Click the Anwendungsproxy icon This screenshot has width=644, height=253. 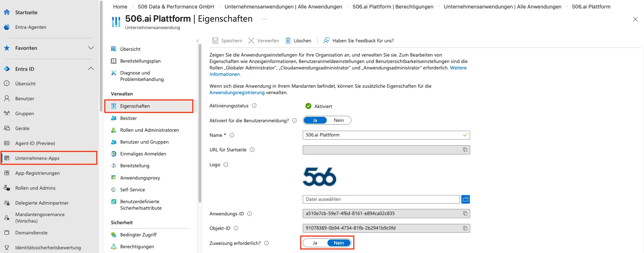coord(114,178)
